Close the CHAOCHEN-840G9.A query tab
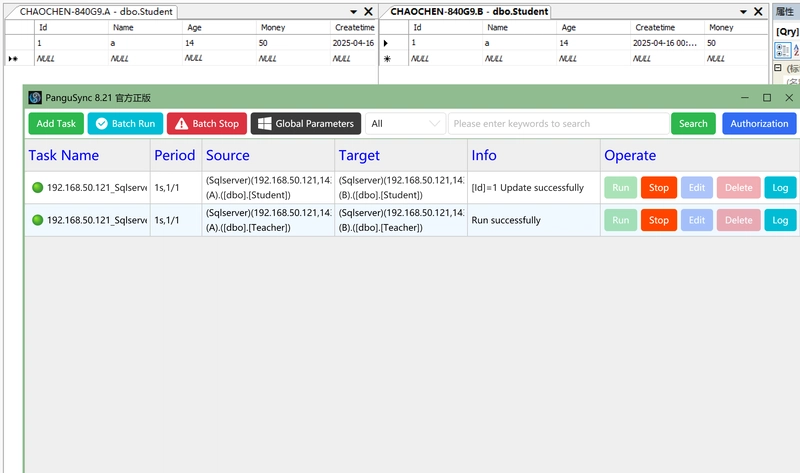Image resolution: width=800 pixels, height=473 pixels. tap(368, 11)
